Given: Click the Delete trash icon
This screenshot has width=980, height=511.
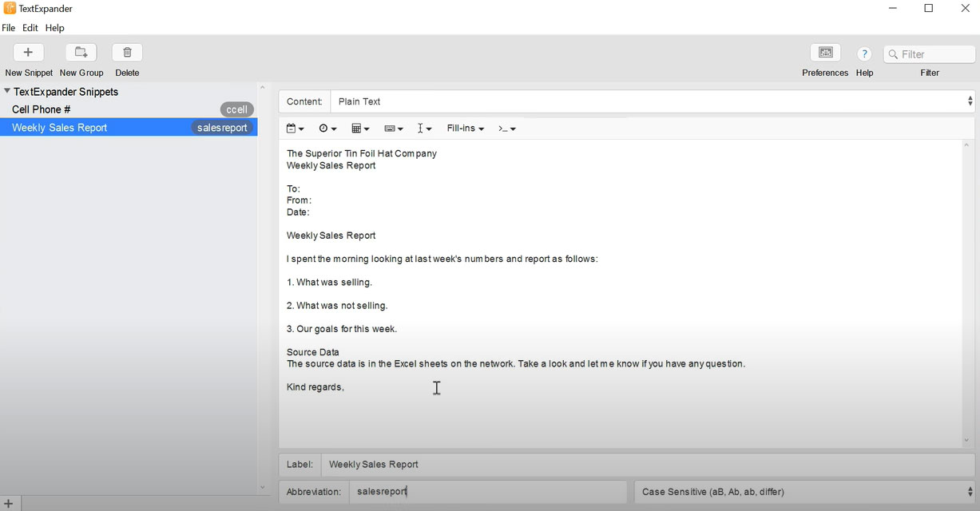Looking at the screenshot, I should tap(127, 53).
